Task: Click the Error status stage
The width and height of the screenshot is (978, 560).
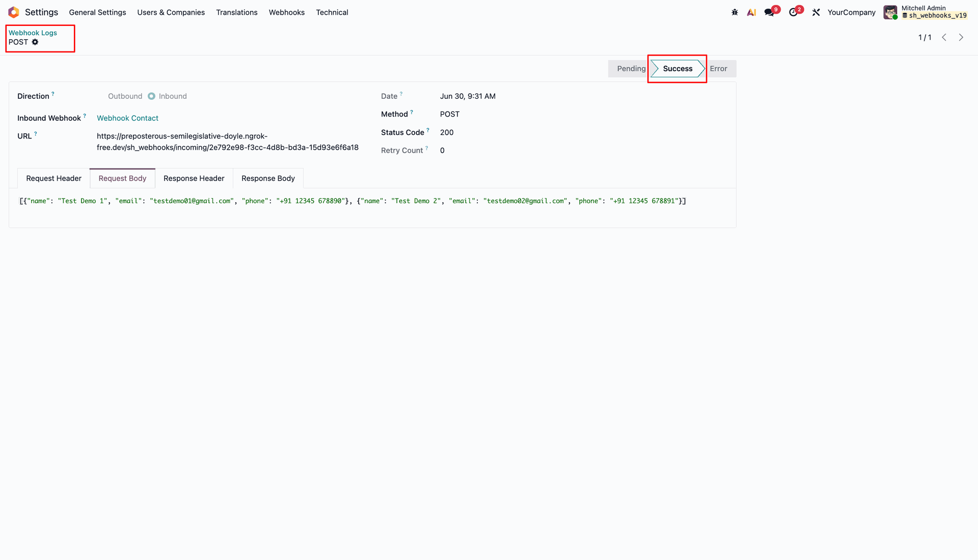Action: pos(719,69)
